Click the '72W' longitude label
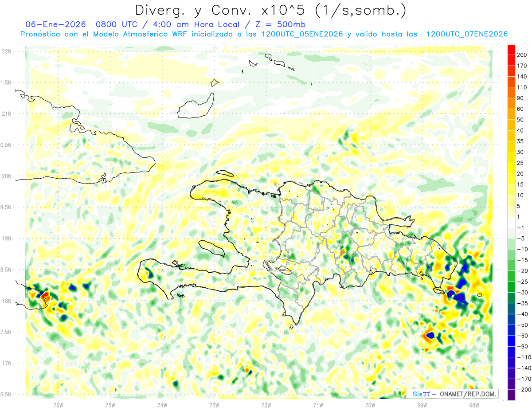This screenshot has width=532, height=411. click(266, 405)
